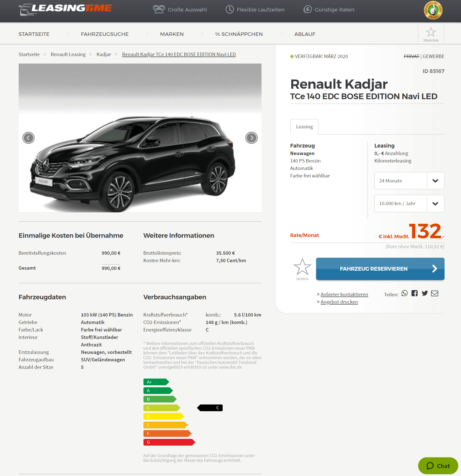
Task: Select the Leasing tab
Action: (x=304, y=127)
